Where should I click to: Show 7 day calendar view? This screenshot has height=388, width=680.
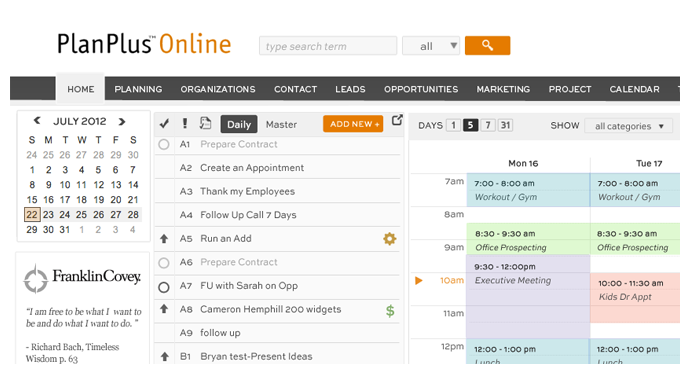pyautogui.click(x=488, y=125)
